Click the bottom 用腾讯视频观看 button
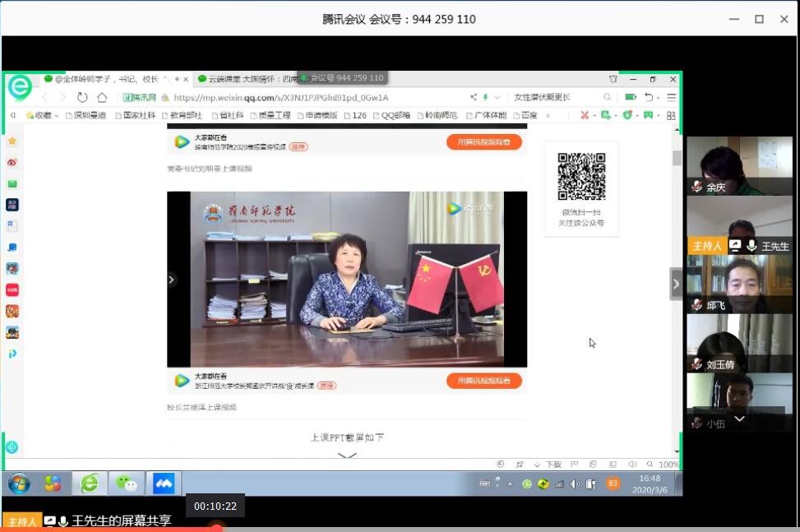The height and width of the screenshot is (532, 800). click(484, 381)
